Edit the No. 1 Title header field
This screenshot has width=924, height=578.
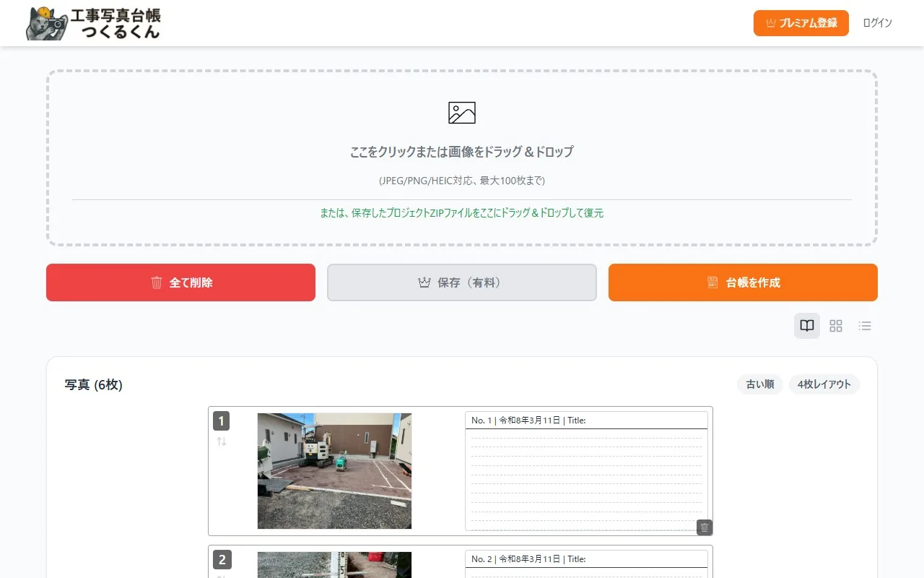[585, 420]
